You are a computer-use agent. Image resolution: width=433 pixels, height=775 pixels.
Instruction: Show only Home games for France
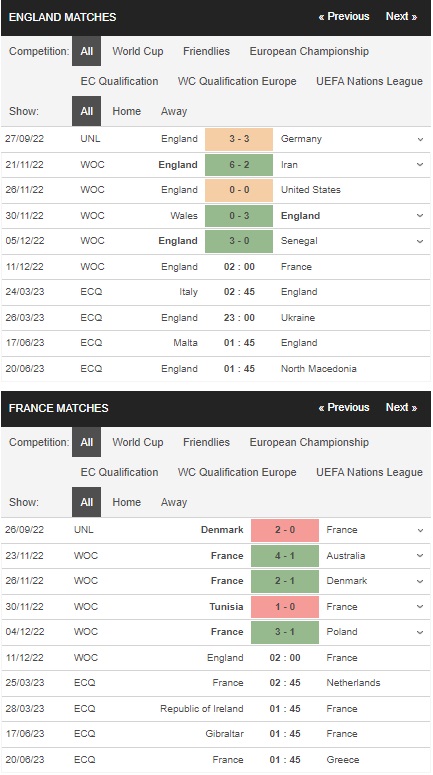click(x=127, y=502)
